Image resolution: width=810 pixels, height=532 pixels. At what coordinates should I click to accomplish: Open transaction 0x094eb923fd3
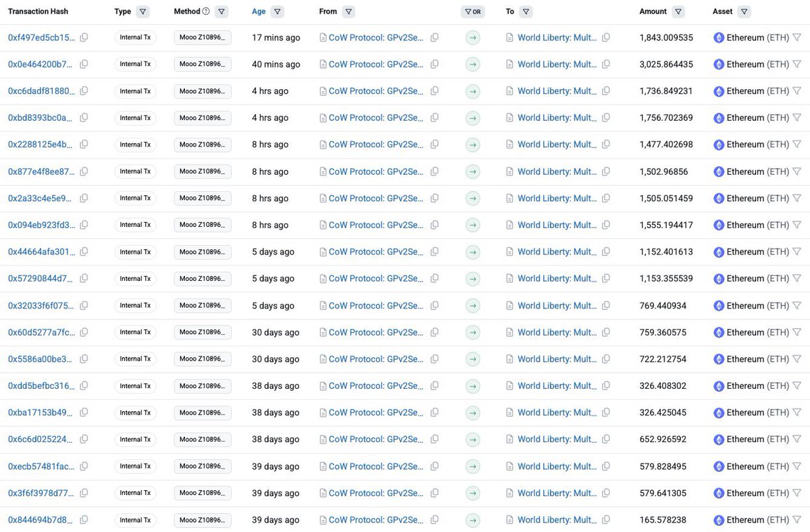tap(42, 225)
